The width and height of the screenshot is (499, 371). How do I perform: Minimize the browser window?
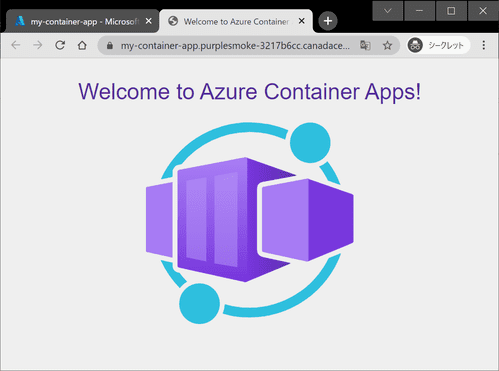tap(419, 11)
